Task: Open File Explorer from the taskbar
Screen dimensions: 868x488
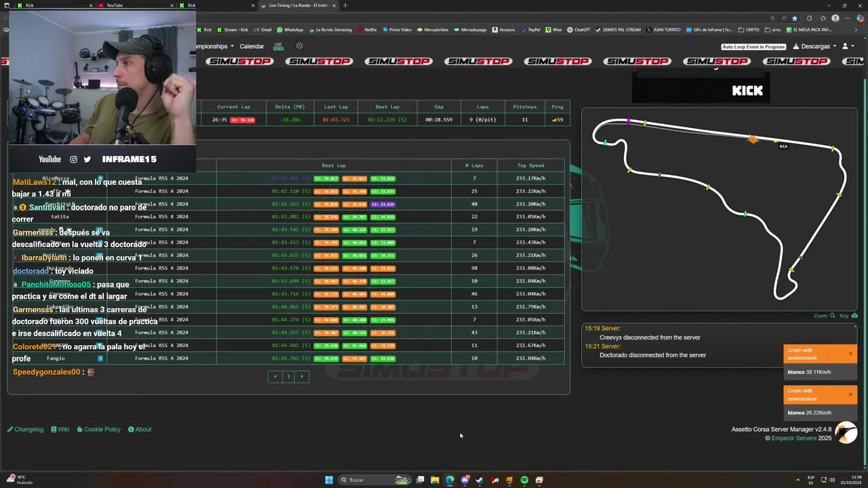Action: tap(435, 480)
